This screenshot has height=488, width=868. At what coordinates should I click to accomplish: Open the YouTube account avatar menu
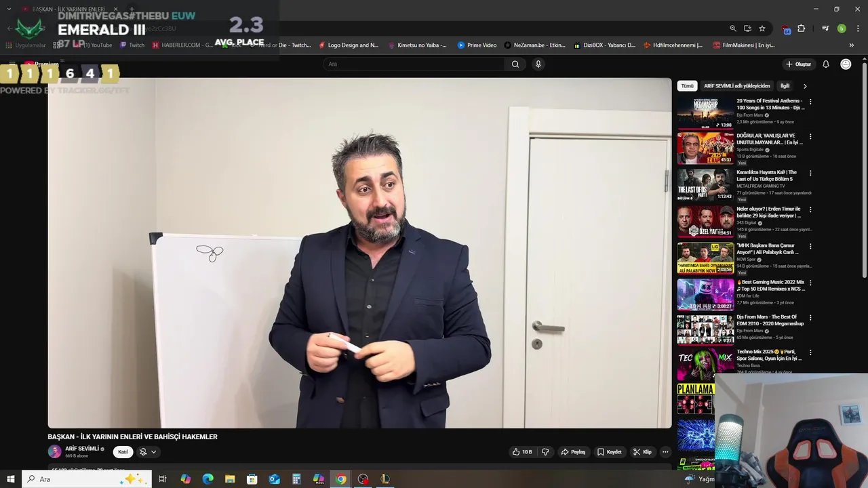point(846,64)
